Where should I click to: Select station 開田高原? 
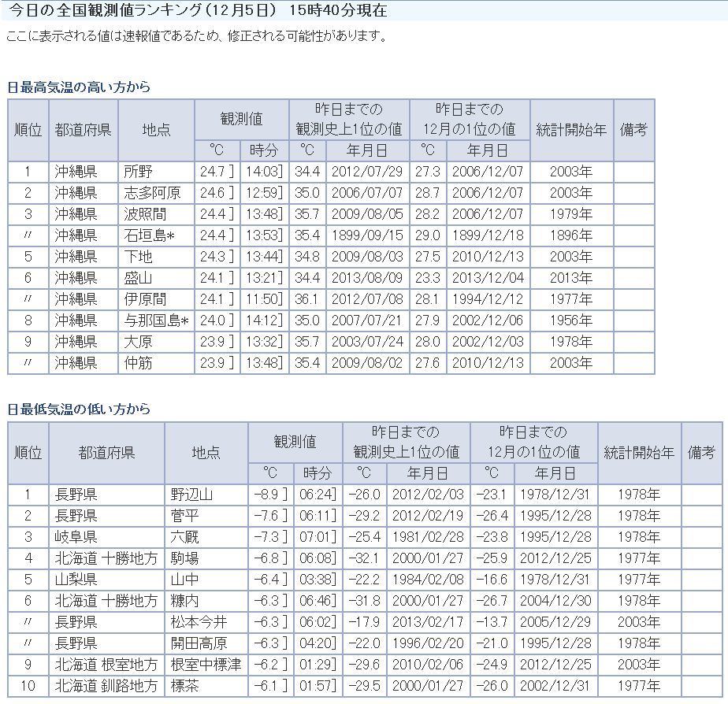(x=199, y=643)
